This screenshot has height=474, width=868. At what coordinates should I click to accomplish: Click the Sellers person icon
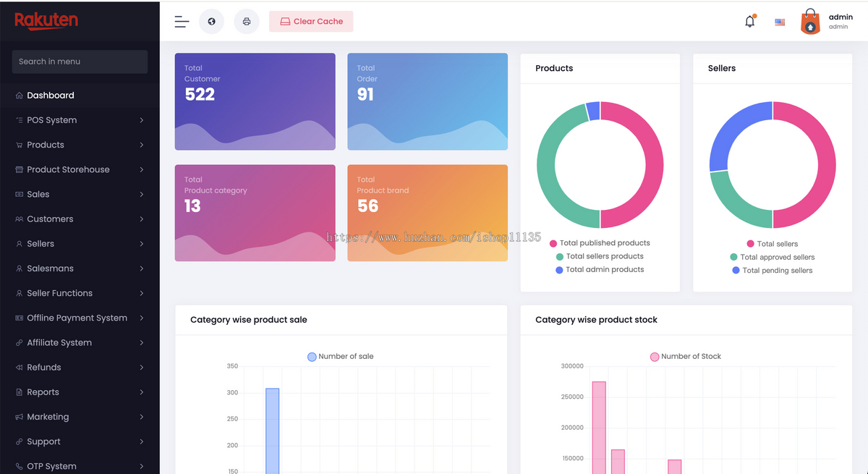(20, 244)
